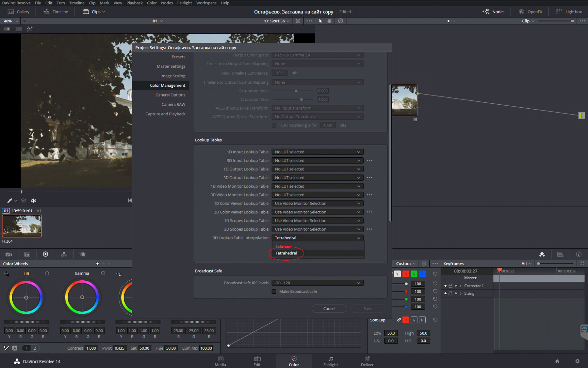Click the Contrast value field
This screenshot has height=368, width=588.
(x=91, y=348)
